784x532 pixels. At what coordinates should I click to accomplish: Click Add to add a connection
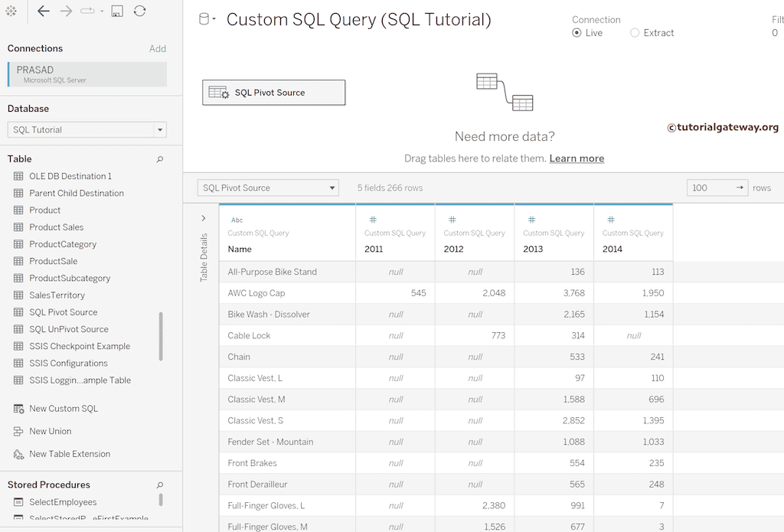[x=158, y=49]
